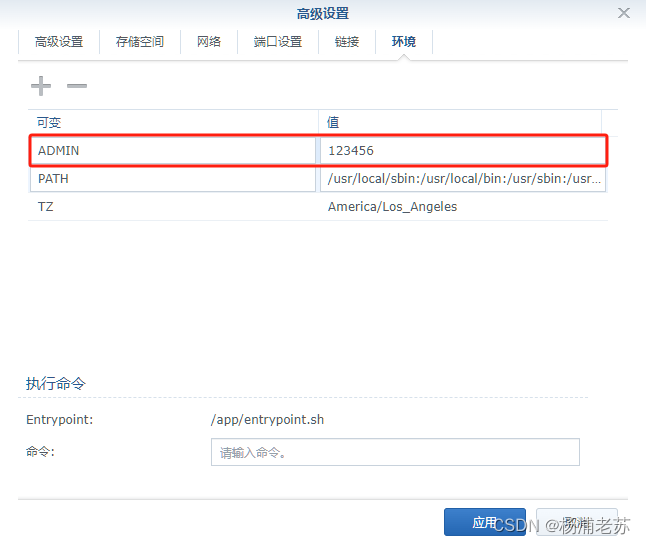Image resolution: width=646 pixels, height=544 pixels.
Task: Click the 可变 column header
Action: click(173, 122)
